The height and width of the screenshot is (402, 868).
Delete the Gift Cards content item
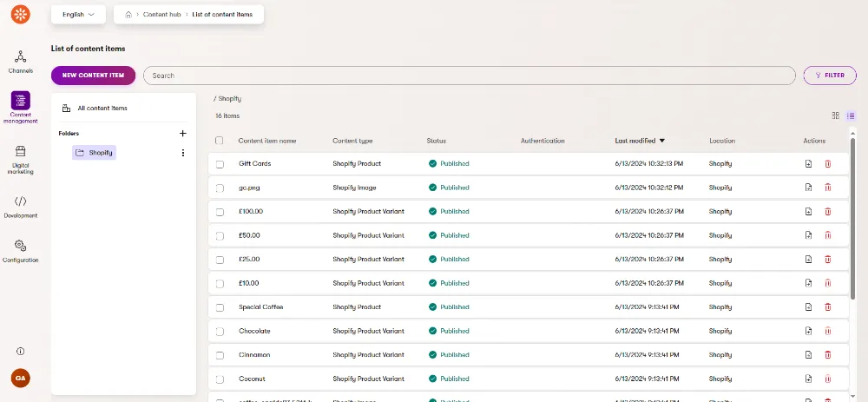click(827, 163)
